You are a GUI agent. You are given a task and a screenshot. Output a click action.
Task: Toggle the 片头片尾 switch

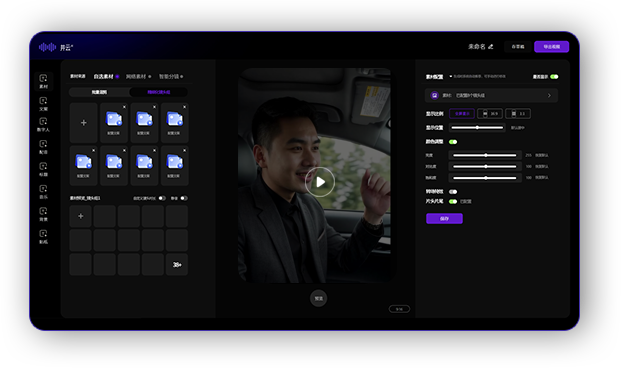coord(453,202)
